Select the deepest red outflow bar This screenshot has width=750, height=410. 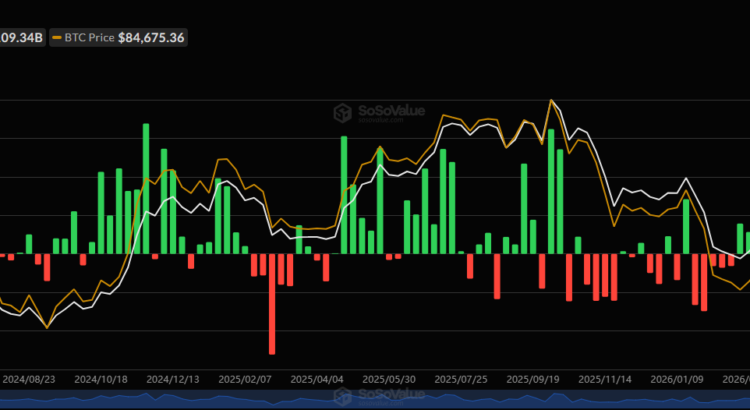(x=272, y=304)
